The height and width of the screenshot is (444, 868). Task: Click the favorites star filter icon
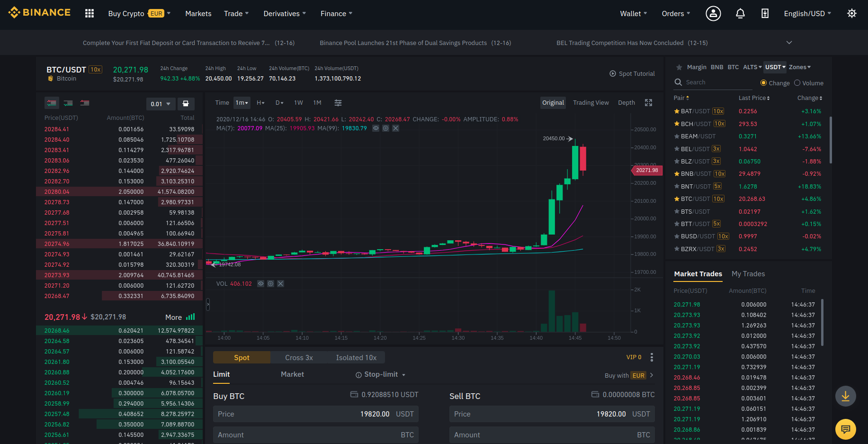(679, 67)
